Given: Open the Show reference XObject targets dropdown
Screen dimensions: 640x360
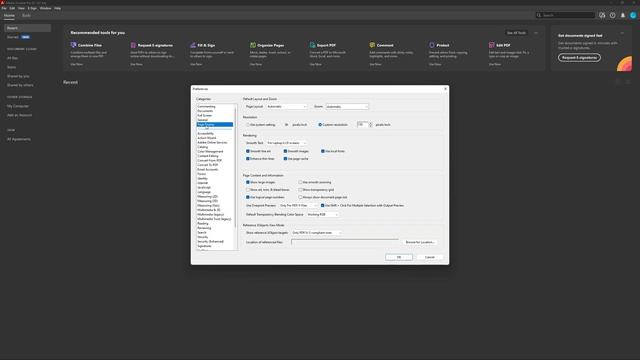Looking at the screenshot, I should coord(317,233).
